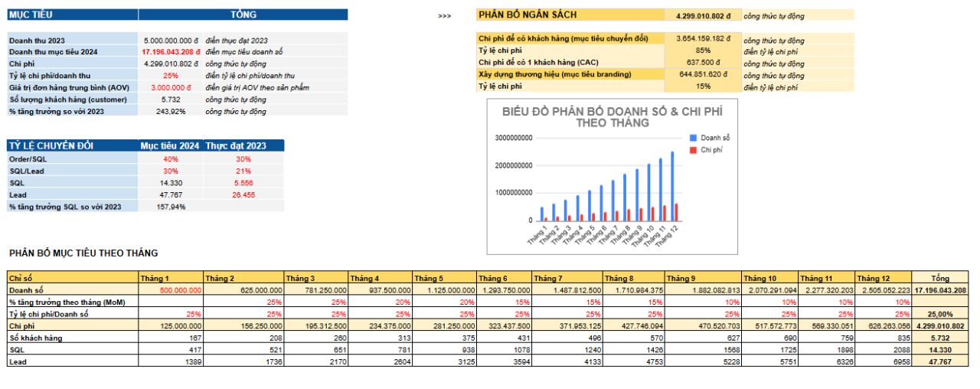Select the red 500.000.000 sales cell
Image resolution: width=980 pixels, height=389 pixels.
point(170,290)
